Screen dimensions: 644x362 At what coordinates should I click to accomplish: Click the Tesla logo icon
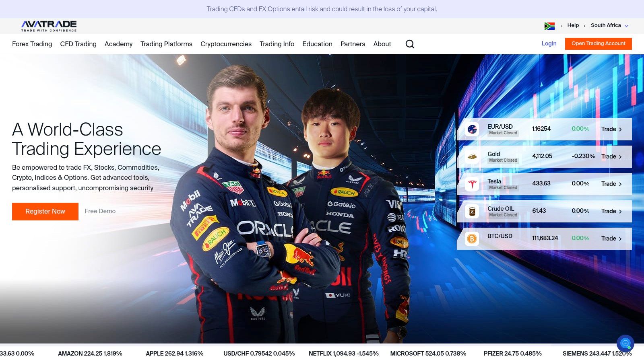pos(472,184)
